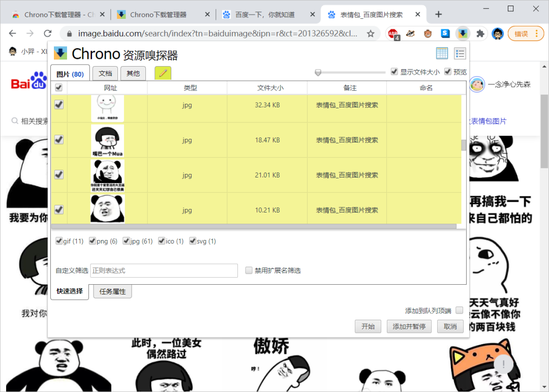The width and height of the screenshot is (549, 392).
Task: Open the Chrono download extension icon
Action: point(463,34)
